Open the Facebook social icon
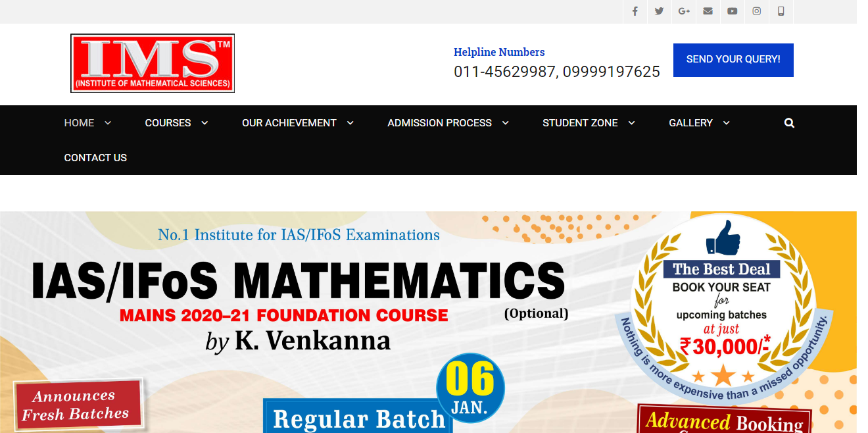The width and height of the screenshot is (868, 433). click(x=635, y=11)
